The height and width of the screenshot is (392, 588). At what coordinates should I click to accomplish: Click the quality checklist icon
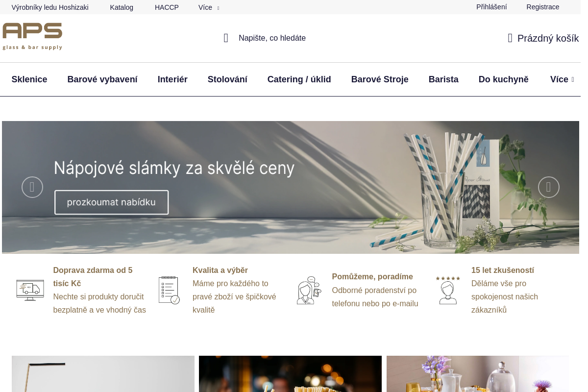coord(169,290)
